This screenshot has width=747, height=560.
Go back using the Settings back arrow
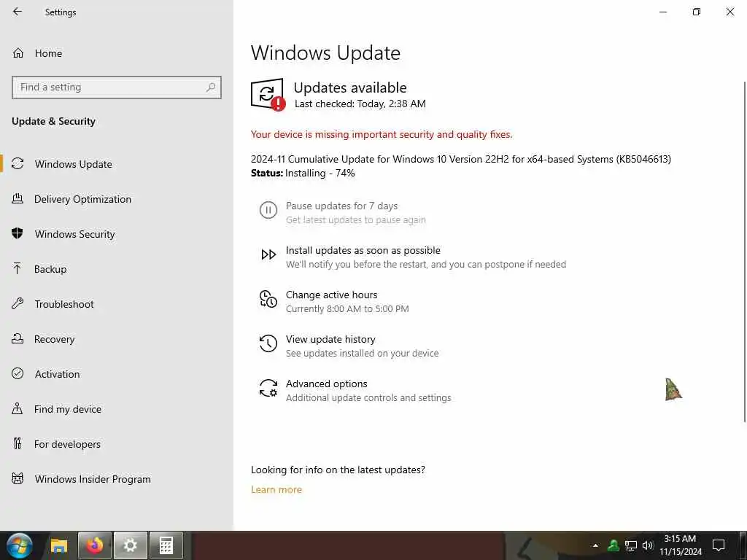pyautogui.click(x=18, y=12)
